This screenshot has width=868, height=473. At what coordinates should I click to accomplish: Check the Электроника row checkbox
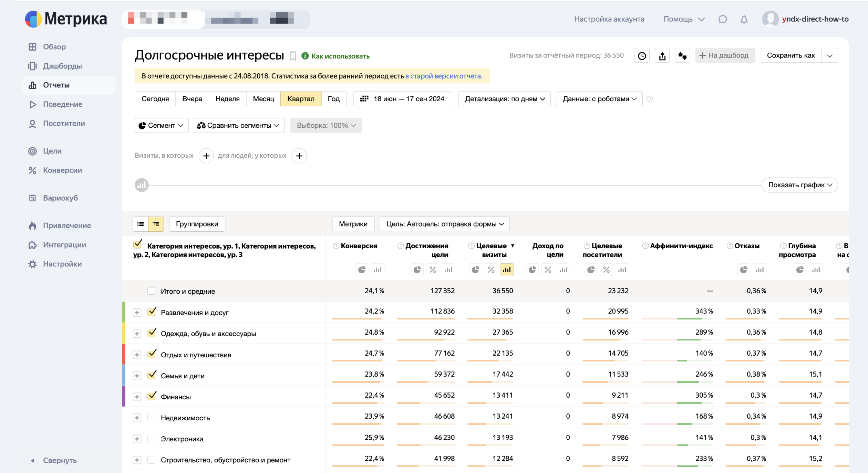(x=151, y=439)
